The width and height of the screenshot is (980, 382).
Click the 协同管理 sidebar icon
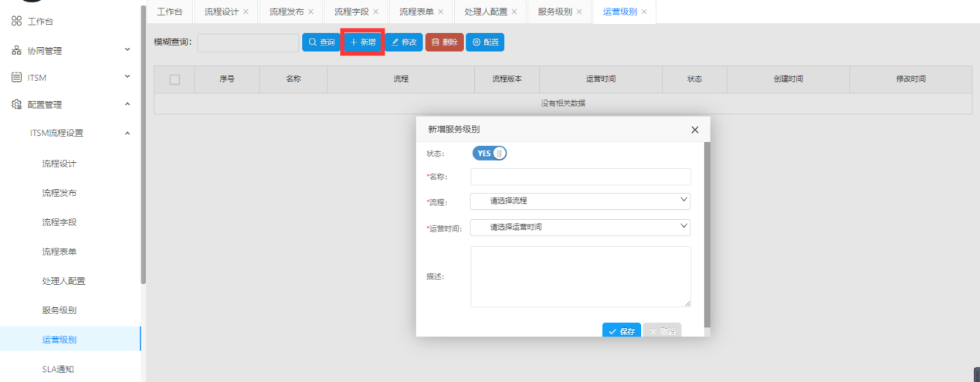16,51
